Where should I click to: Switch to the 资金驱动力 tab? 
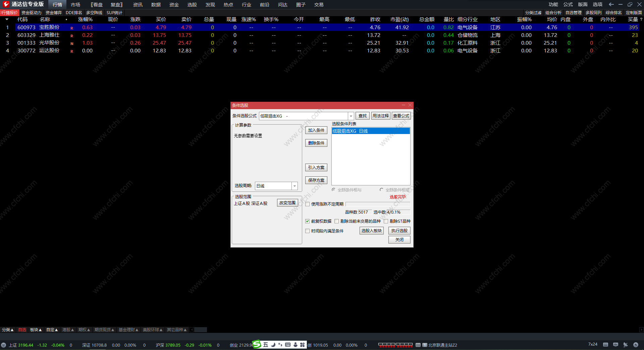(32, 13)
